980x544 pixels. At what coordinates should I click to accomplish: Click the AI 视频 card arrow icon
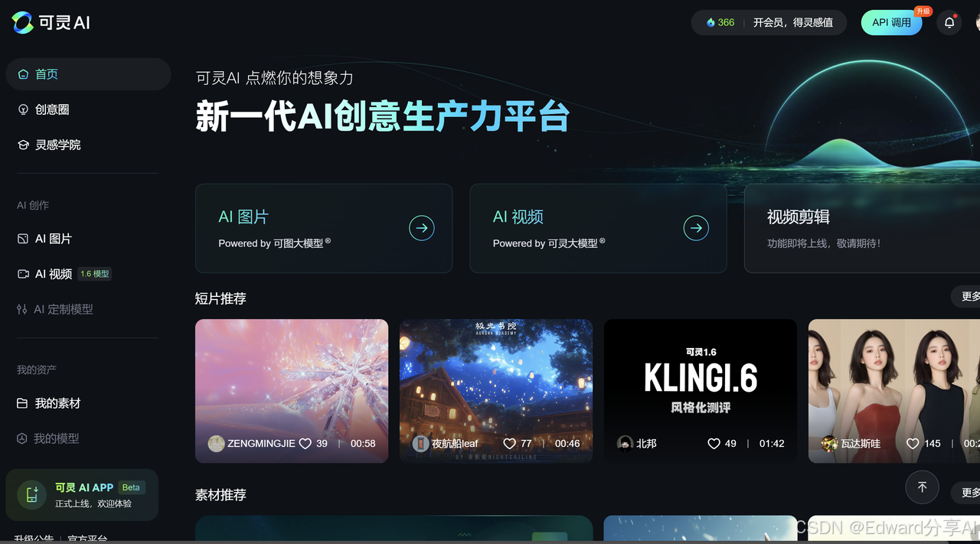click(x=696, y=228)
